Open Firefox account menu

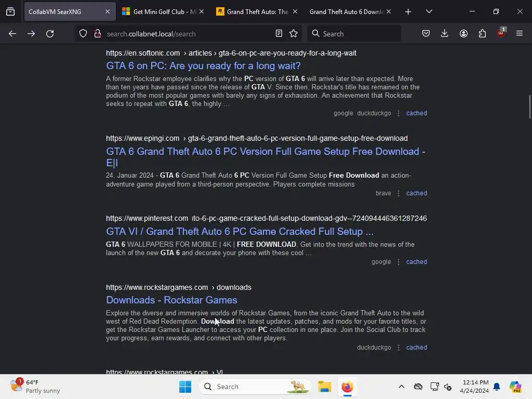(463, 34)
